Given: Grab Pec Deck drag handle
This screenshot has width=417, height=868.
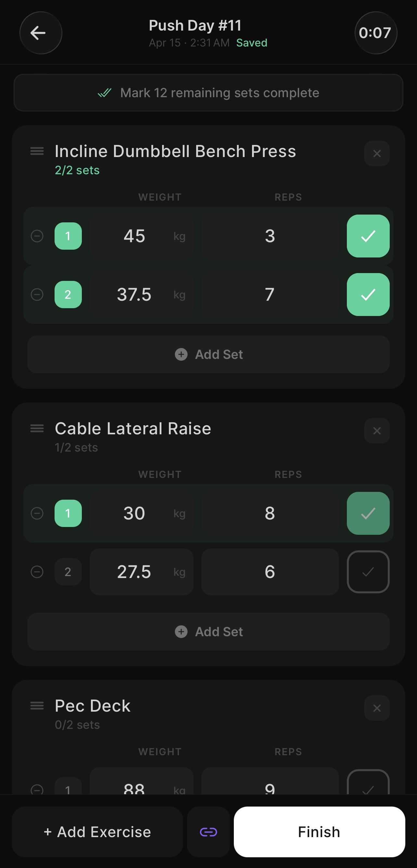Looking at the screenshot, I should 37,705.
